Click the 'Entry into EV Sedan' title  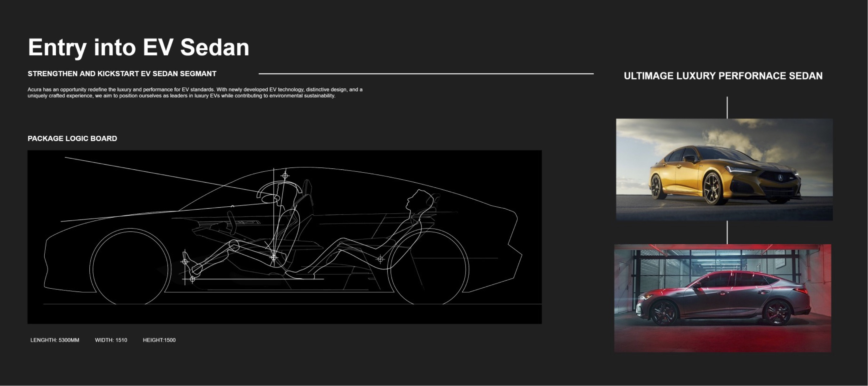click(x=138, y=47)
